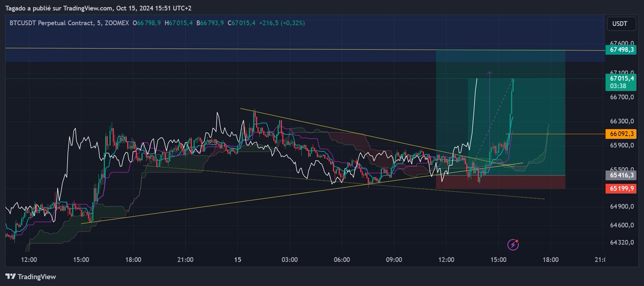Click the 67498,3 price label
This screenshot has width=644, height=286.
[620, 49]
